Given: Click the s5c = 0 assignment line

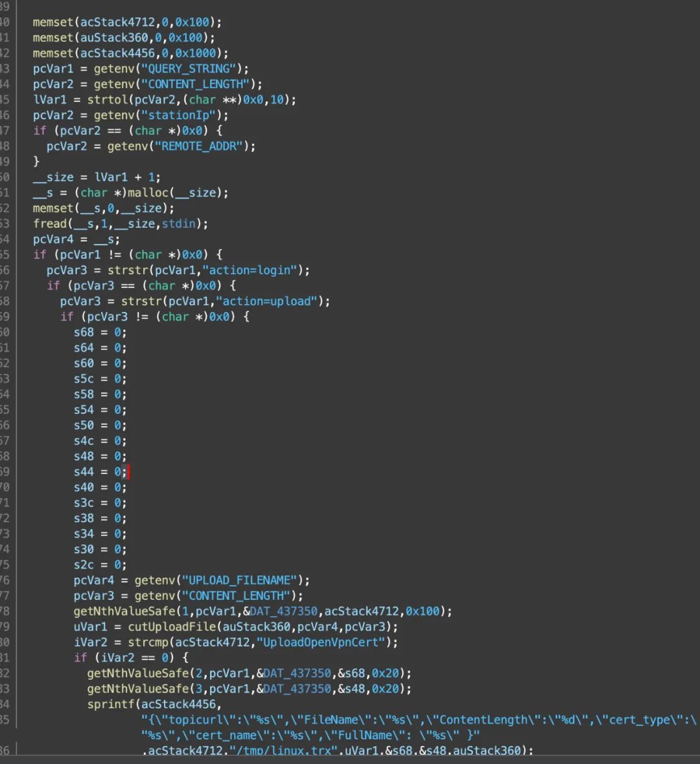Looking at the screenshot, I should [100, 379].
